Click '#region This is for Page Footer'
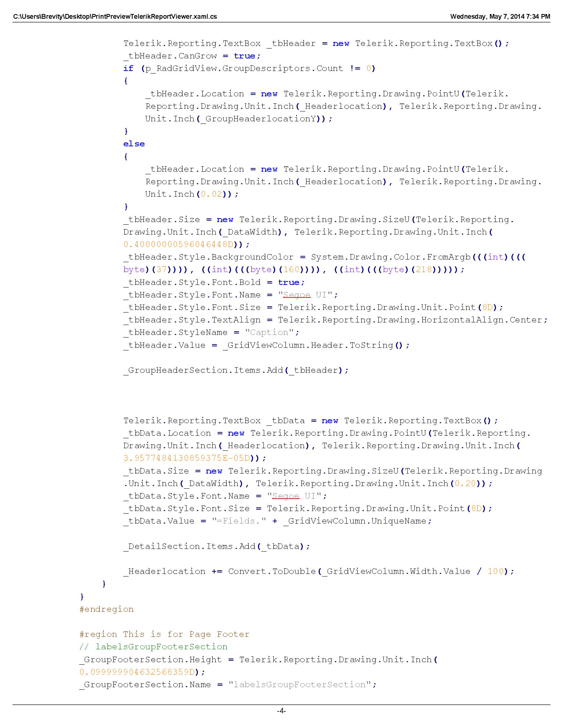This screenshot has height=728, width=563. click(x=164, y=634)
